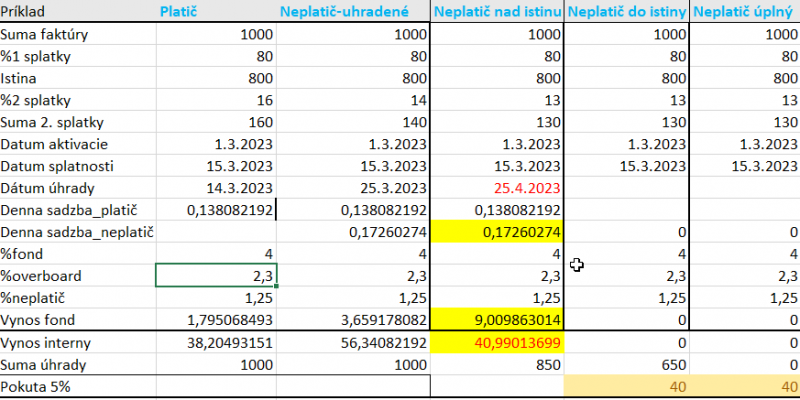
Task: Select the red date 25.4.2023 cell
Action: point(497,187)
